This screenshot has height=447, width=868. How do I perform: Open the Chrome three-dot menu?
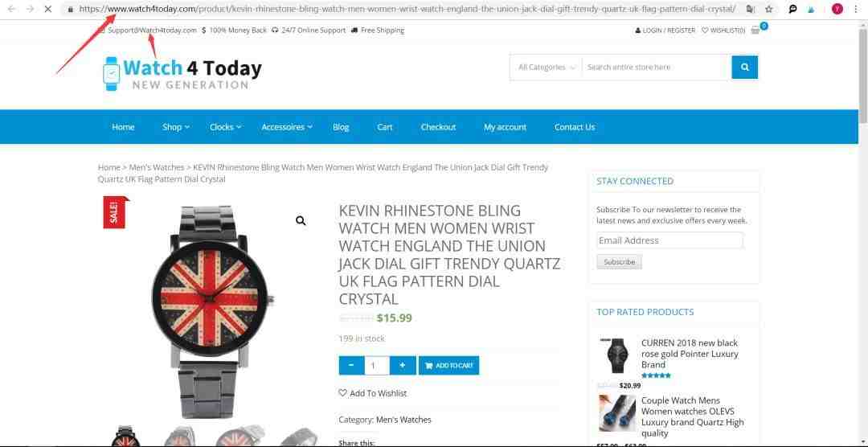point(857,10)
